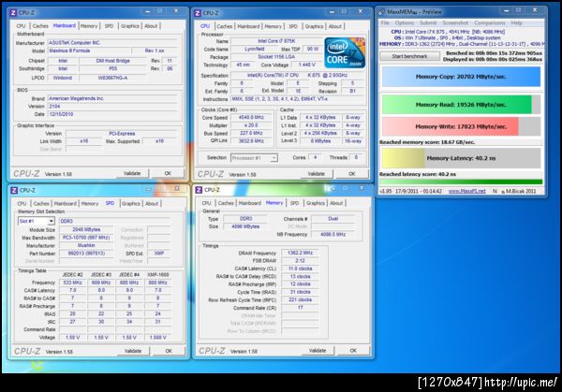Open Memory tab in the processor CPU-Z window
The width and height of the screenshot is (562, 392).
pyautogui.click(x=274, y=26)
